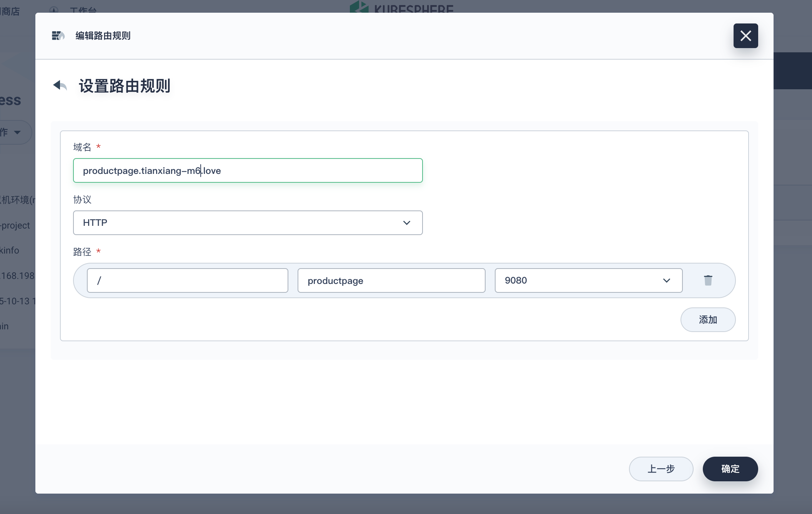The image size is (812, 514).
Task: Focus the 域名 domain input field
Action: click(248, 170)
